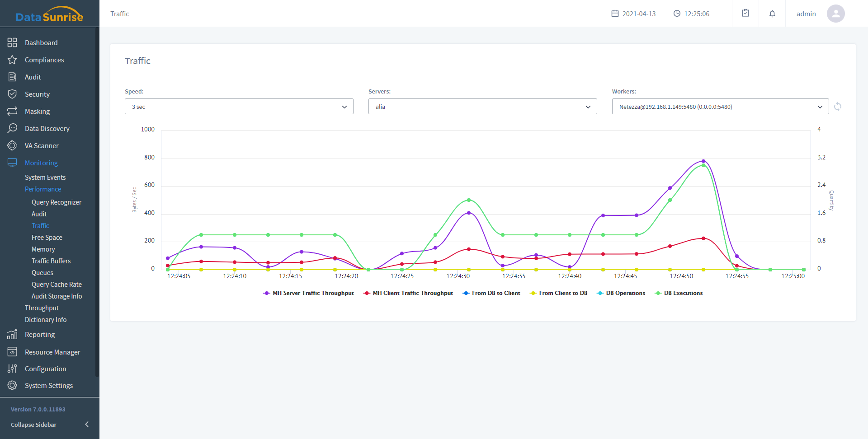Open Query Recognizer performance page

[57, 202]
